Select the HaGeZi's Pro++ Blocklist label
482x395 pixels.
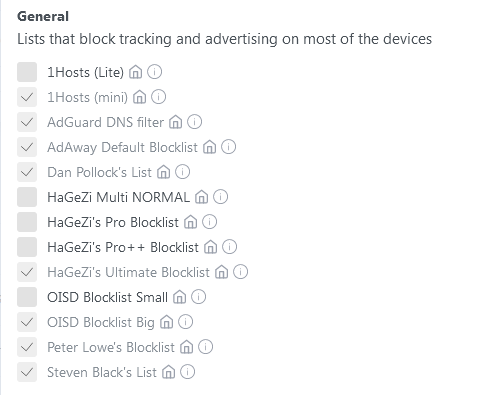pos(123,247)
